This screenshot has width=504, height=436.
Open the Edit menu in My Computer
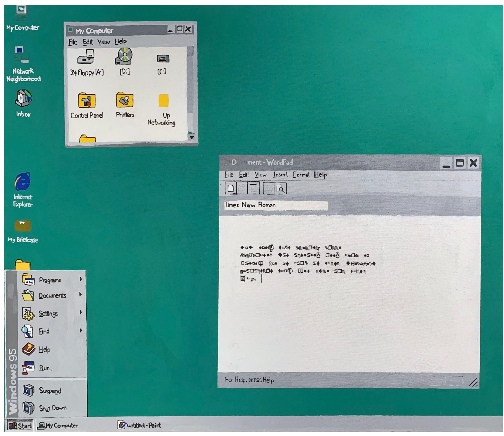88,42
